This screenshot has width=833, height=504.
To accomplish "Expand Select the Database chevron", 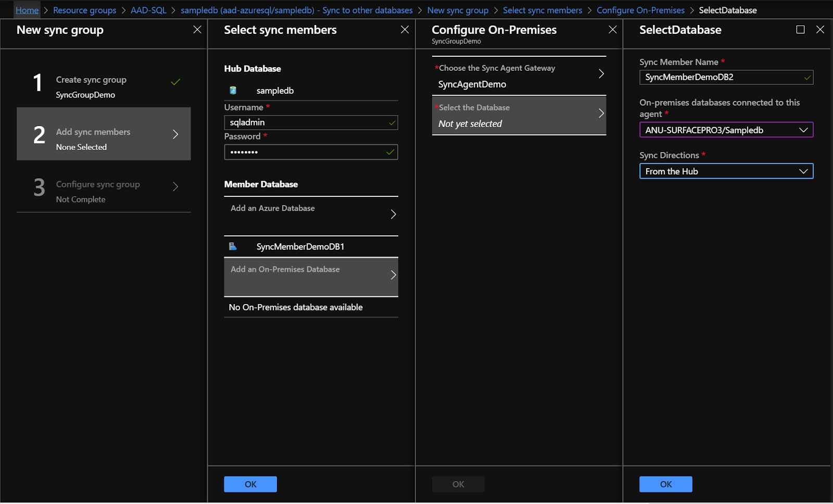I will coord(601,114).
